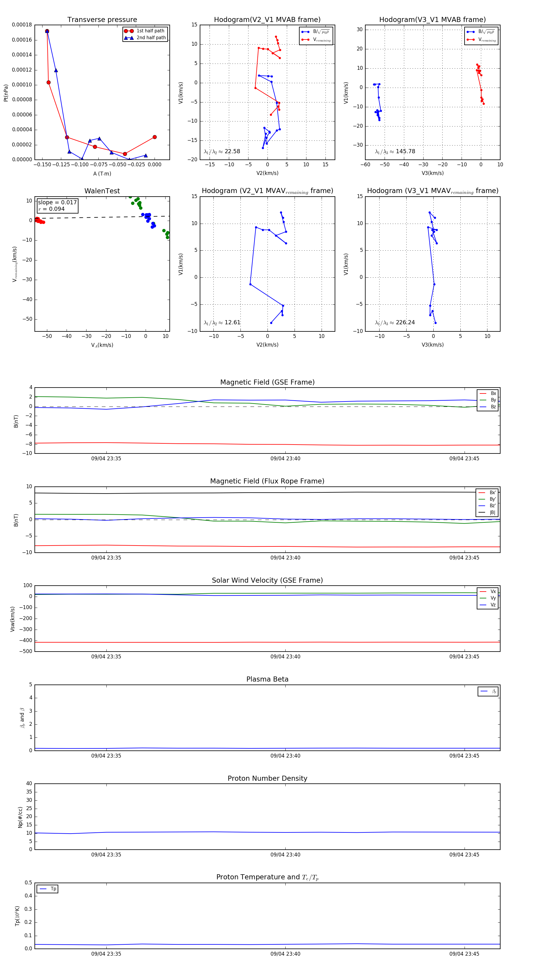Click the 'slope = 0.017' annotation
Screen dimensions: 535x980
pyautogui.click(x=57, y=203)
